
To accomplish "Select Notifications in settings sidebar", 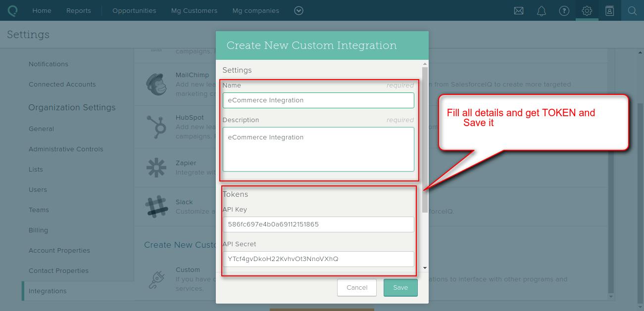I will click(x=49, y=64).
